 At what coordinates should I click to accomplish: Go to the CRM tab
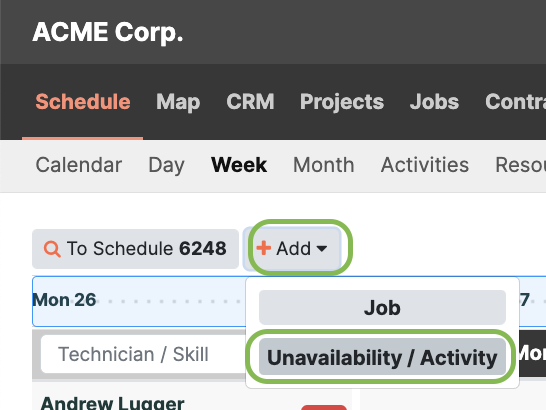click(x=250, y=102)
